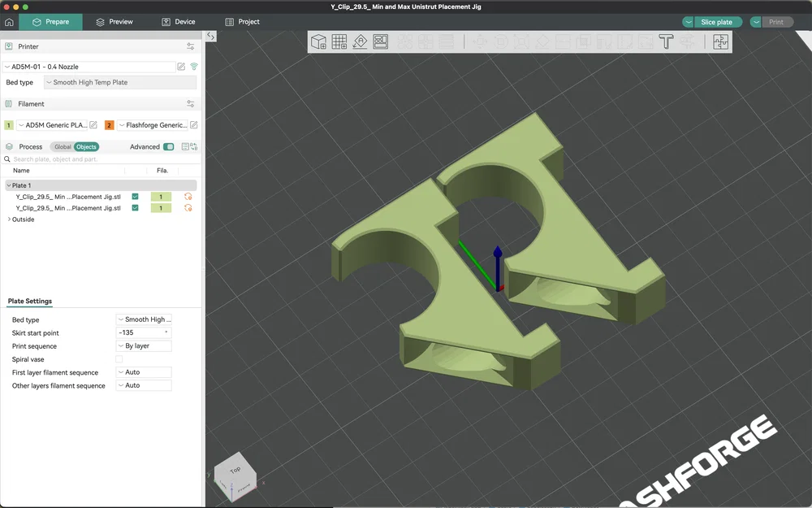This screenshot has width=812, height=508.
Task: Select the Text shape tool
Action: tap(666, 42)
